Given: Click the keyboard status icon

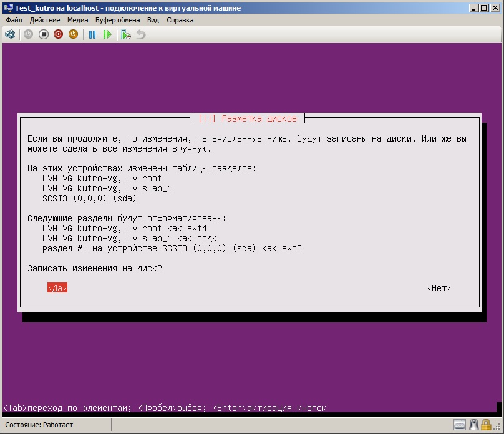Looking at the screenshot, I should click(x=459, y=425).
